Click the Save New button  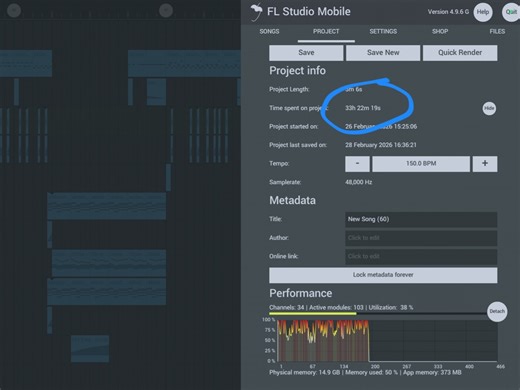pos(383,53)
